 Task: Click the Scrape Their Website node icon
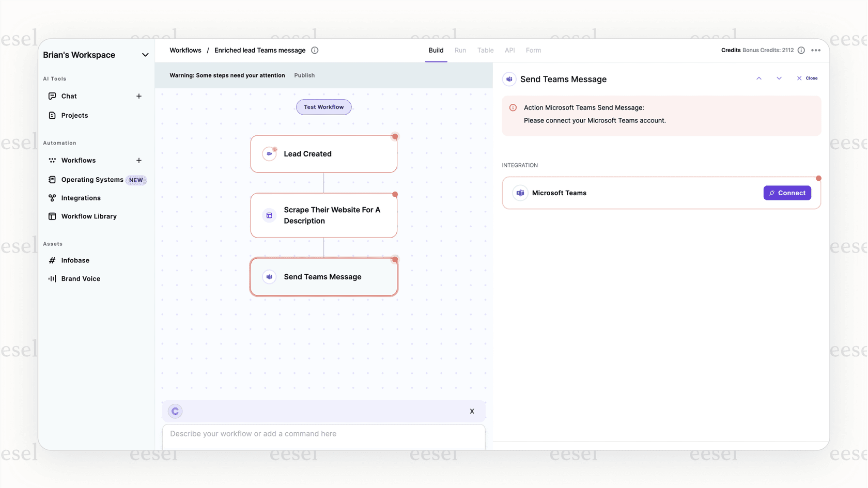tap(269, 215)
